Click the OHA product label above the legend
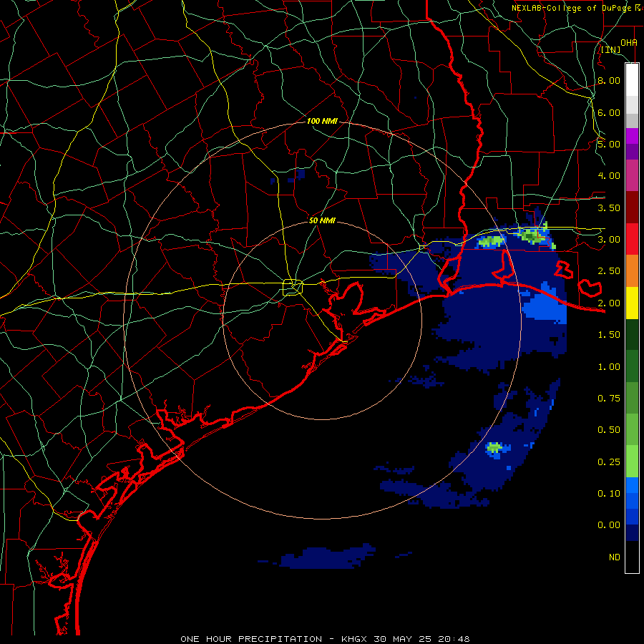This screenshot has width=644, height=644. [x=629, y=42]
